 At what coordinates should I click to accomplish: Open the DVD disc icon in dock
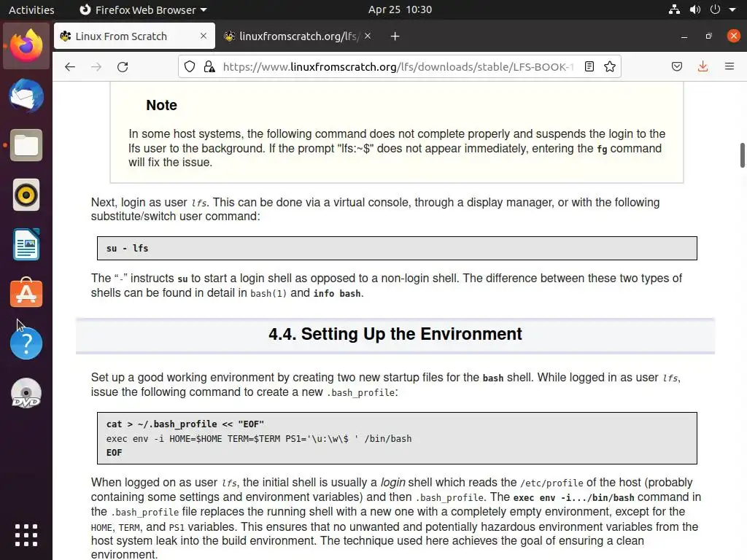point(26,393)
